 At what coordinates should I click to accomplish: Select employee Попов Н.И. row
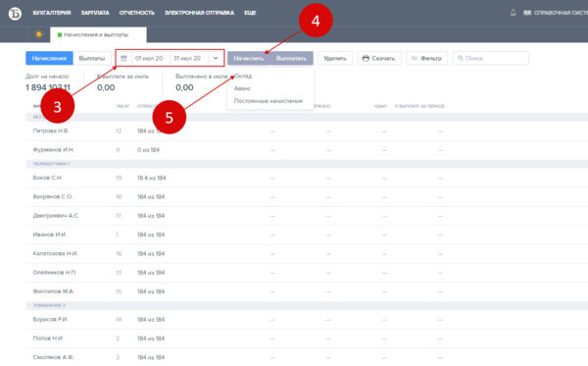pos(307,339)
